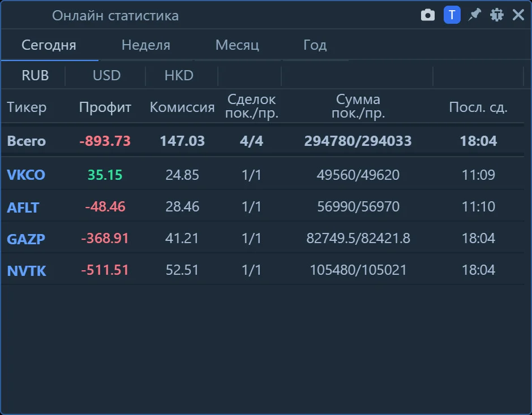The width and height of the screenshot is (532, 415).
Task: Switch to the Неделя tab
Action: (146, 45)
